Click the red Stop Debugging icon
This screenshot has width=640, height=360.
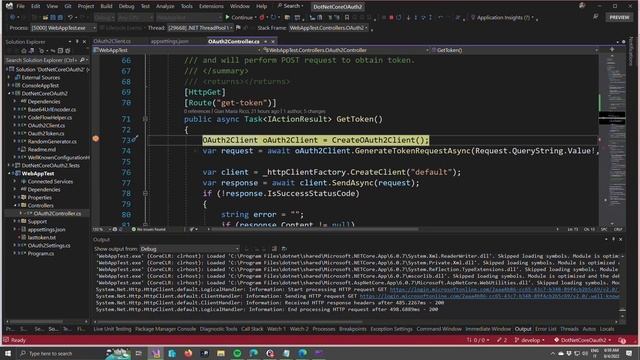click(x=391, y=18)
